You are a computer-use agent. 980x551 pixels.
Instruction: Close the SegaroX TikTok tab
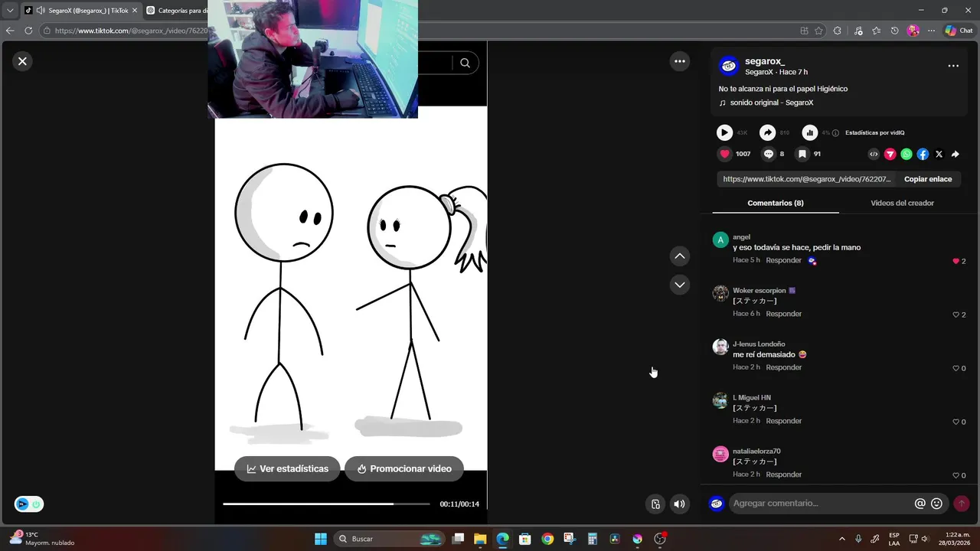pos(135,11)
